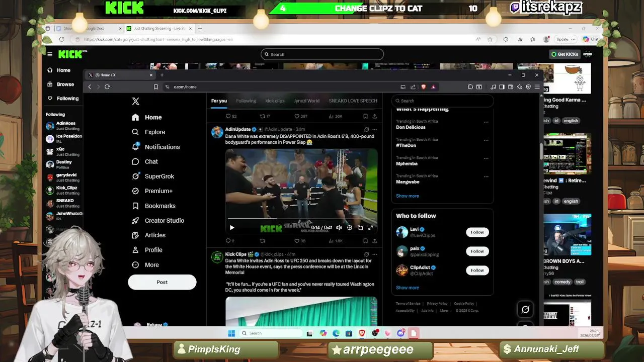Screen dimensions: 644x362
Task: Follow ClipAdict in Who to follow
Action: (477, 270)
